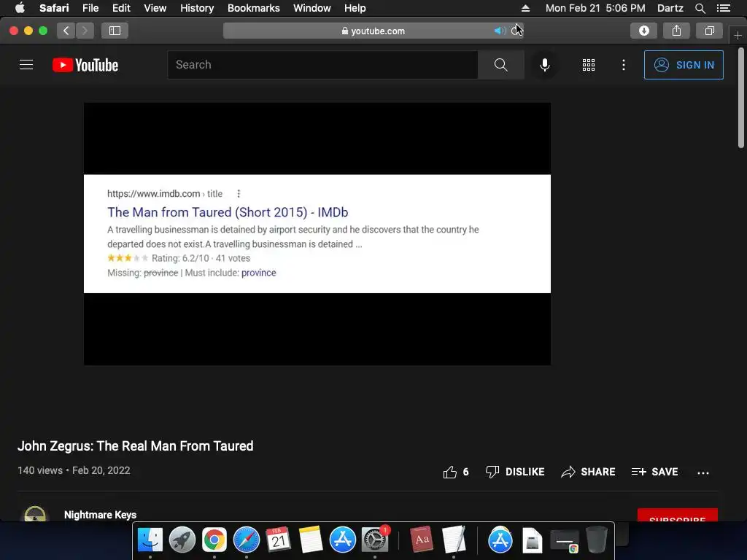Image resolution: width=747 pixels, height=560 pixels.
Task: Click the eject icon in menu bar
Action: pos(525,8)
